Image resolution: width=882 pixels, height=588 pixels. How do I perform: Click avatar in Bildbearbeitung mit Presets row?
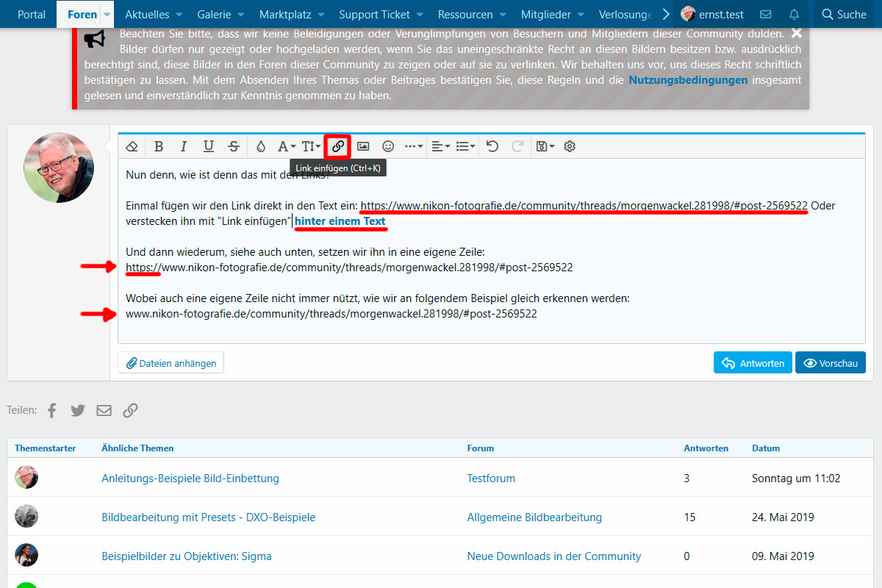click(26, 517)
